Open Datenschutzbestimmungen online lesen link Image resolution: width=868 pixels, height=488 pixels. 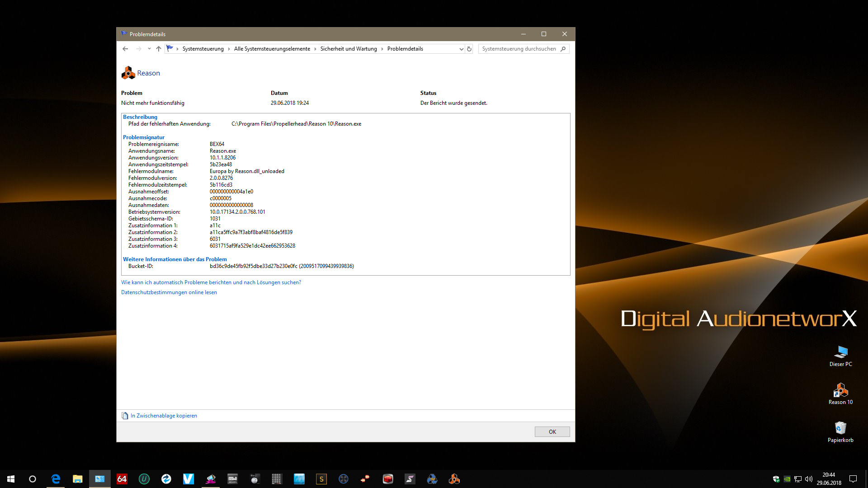pyautogui.click(x=169, y=292)
